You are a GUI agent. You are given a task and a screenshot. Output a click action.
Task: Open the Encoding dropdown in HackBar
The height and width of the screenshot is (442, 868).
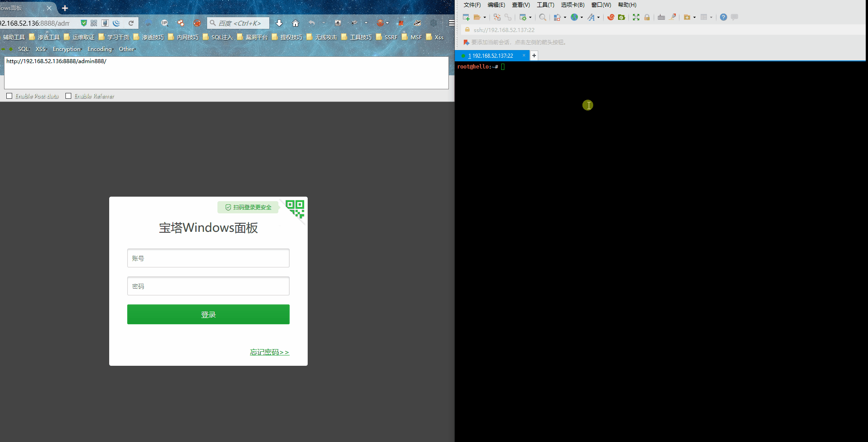[x=100, y=49]
